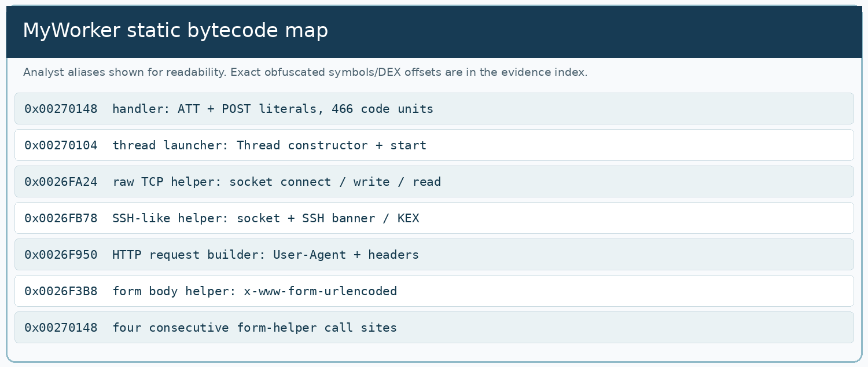Click offset 0x0026F3B8
Image resolution: width=868 pixels, height=367 pixels.
point(61,291)
